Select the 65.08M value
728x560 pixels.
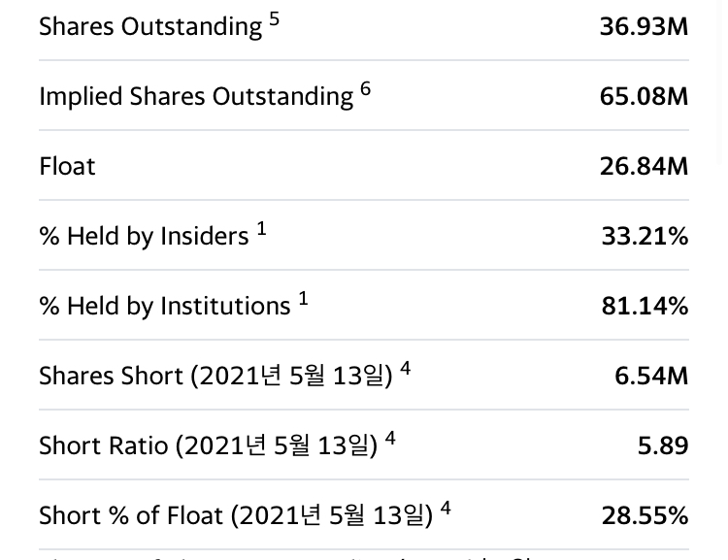coord(644,96)
